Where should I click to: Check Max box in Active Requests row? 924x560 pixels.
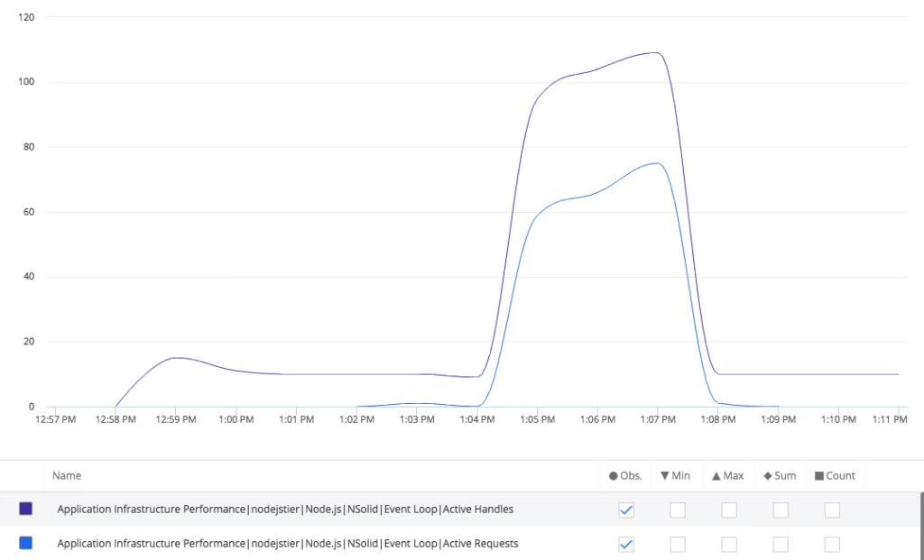[x=729, y=545]
